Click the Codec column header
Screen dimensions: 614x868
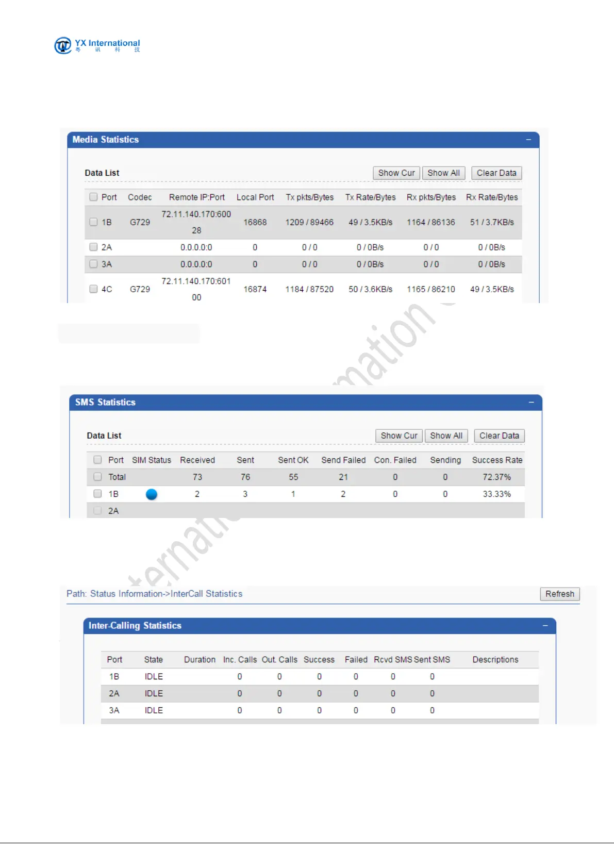click(x=140, y=197)
